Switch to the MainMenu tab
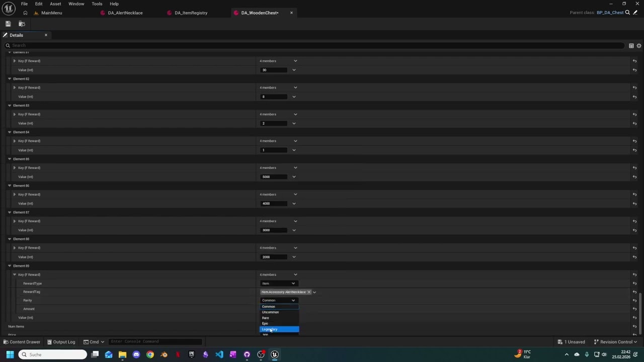644x362 pixels. [x=52, y=13]
